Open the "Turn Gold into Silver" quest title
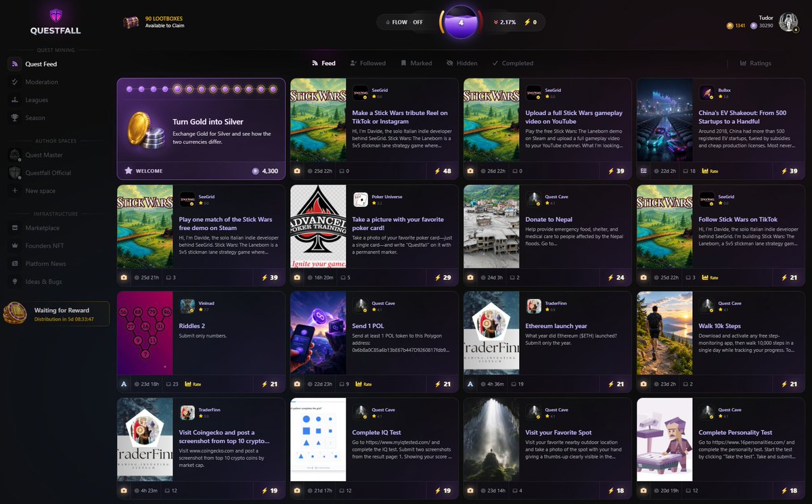Screen dimensions: 812x504 pos(208,122)
